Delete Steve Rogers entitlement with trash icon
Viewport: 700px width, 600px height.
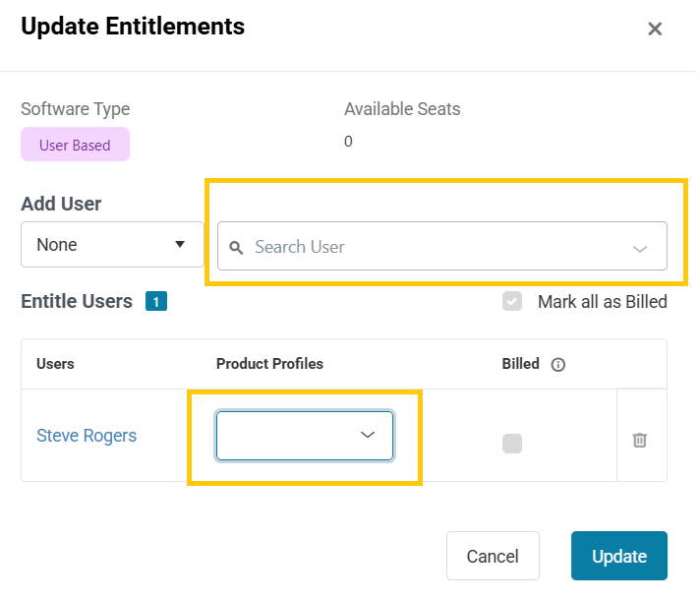(x=639, y=440)
